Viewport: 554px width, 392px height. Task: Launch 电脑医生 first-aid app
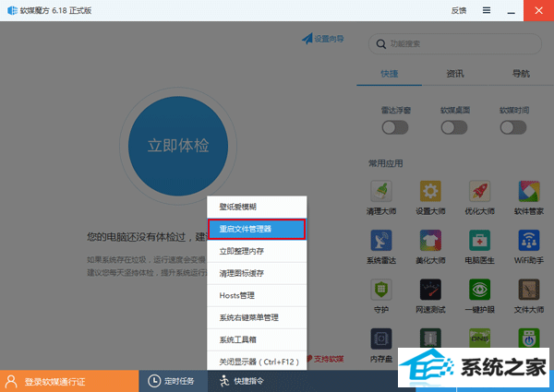tap(479, 241)
